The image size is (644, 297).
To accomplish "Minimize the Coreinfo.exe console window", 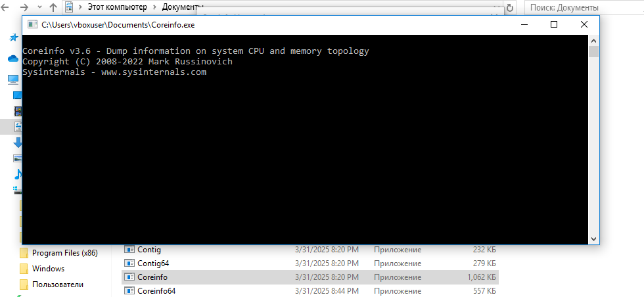I will [x=524, y=25].
